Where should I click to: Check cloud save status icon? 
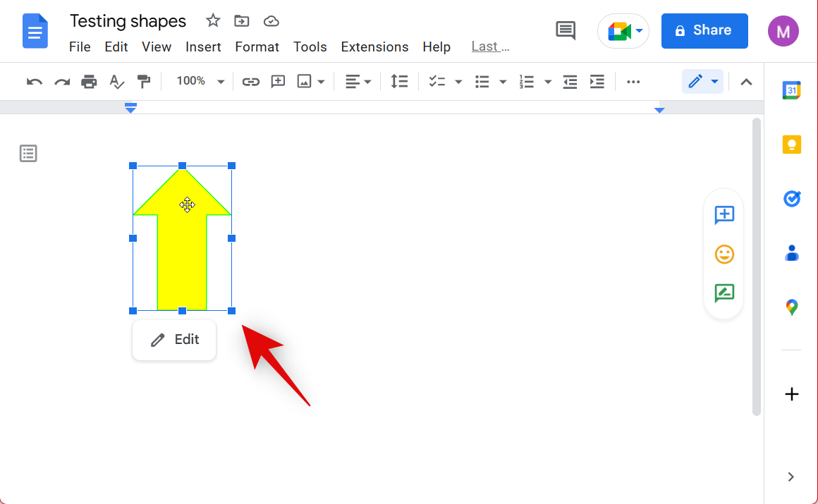(x=271, y=21)
